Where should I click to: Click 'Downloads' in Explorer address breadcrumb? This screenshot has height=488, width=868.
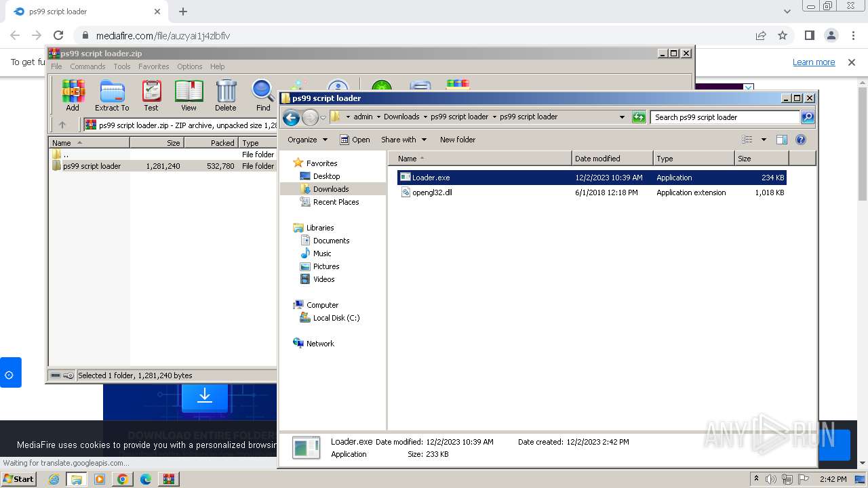point(401,117)
